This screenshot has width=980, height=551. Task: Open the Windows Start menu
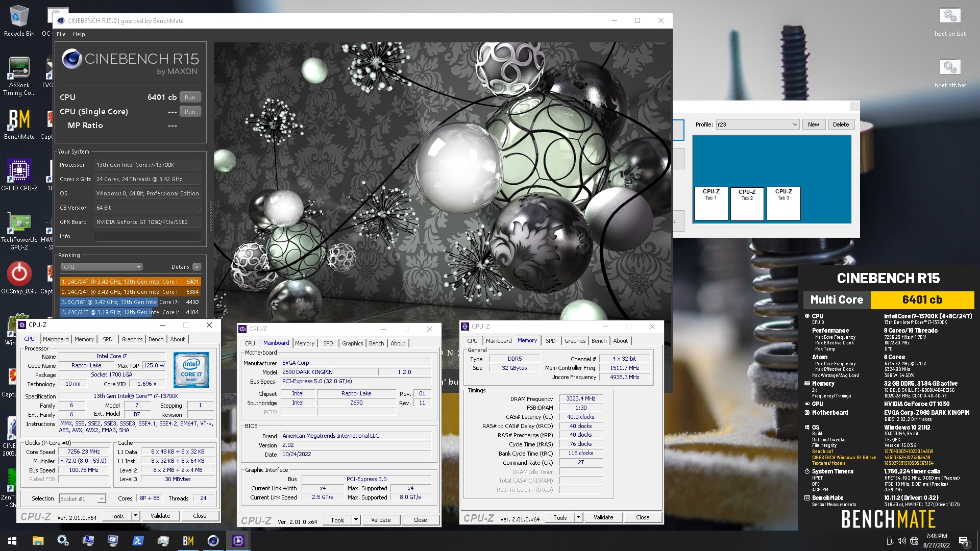(x=12, y=541)
